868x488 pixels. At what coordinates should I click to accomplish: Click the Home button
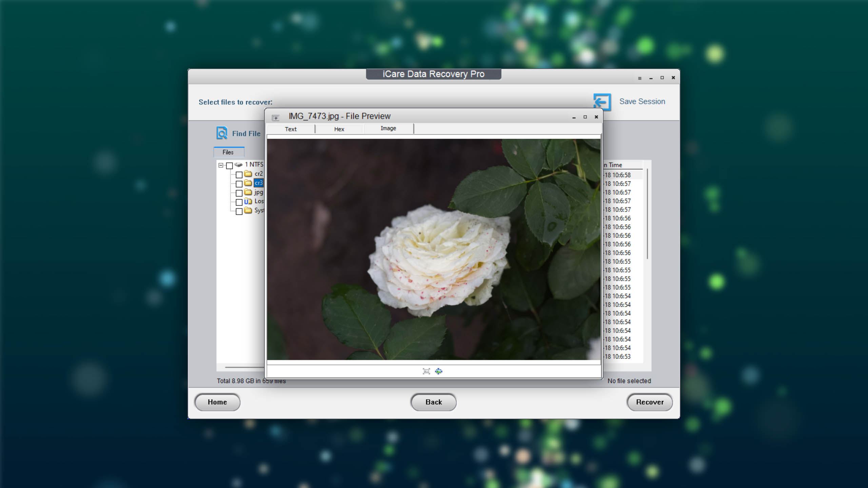click(217, 402)
